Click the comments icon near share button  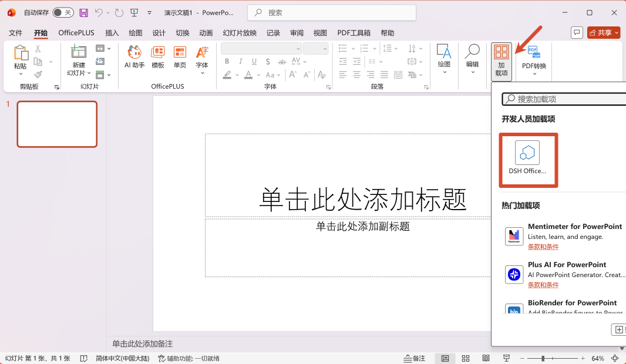(577, 32)
